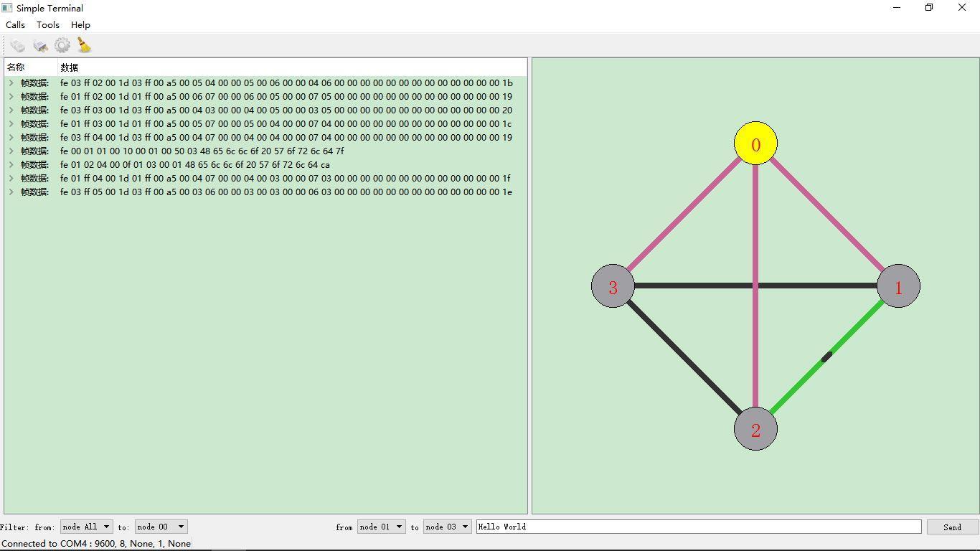Click the pink edge between nodes 0 and 1
The image size is (980, 551).
(x=826, y=215)
